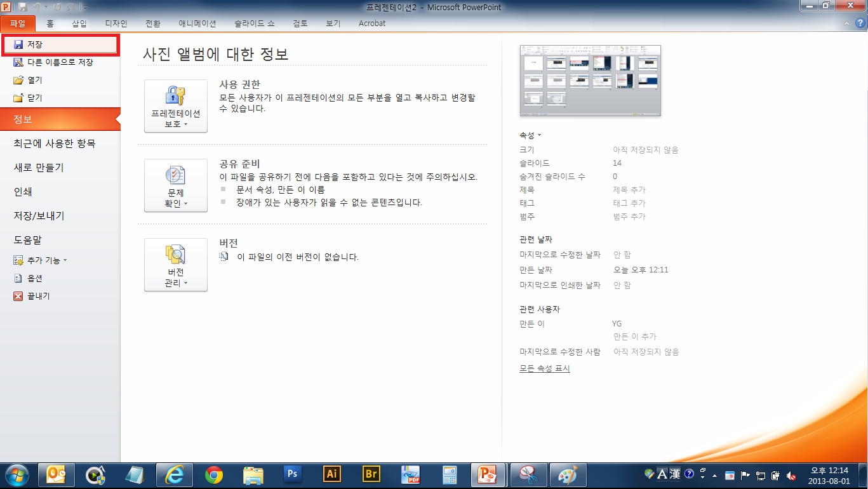
Task: Expand the Properties (속성) dropdown
Action: (530, 135)
